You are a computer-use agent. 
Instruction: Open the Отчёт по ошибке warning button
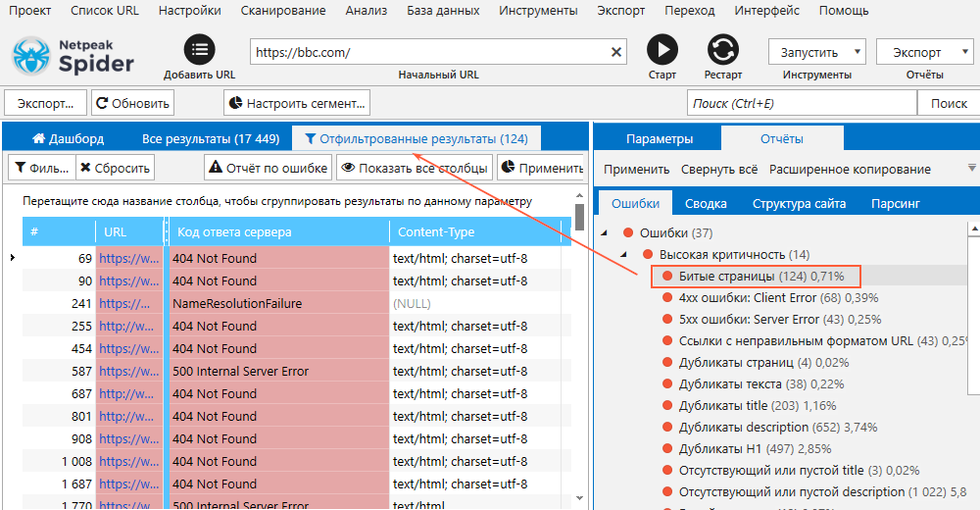[269, 168]
